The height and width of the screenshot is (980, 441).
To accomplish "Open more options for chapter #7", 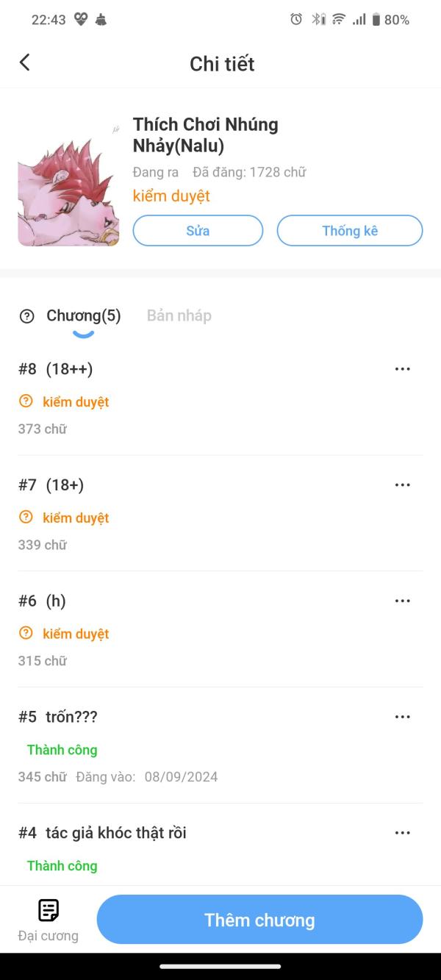I will [402, 485].
